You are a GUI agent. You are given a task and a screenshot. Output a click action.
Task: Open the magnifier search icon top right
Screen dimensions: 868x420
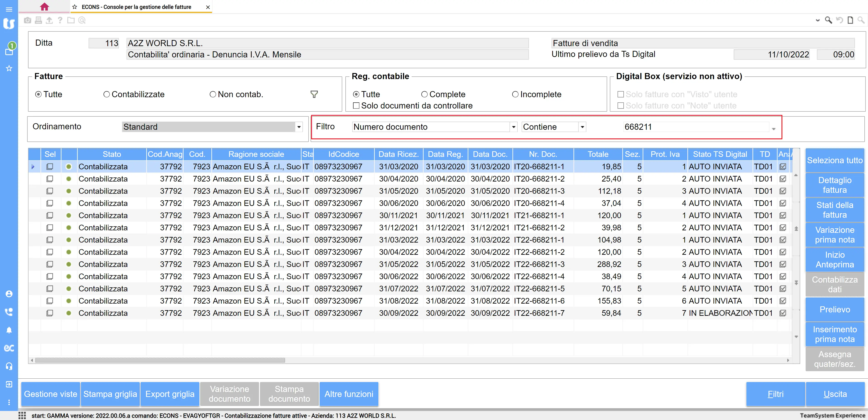pos(828,20)
